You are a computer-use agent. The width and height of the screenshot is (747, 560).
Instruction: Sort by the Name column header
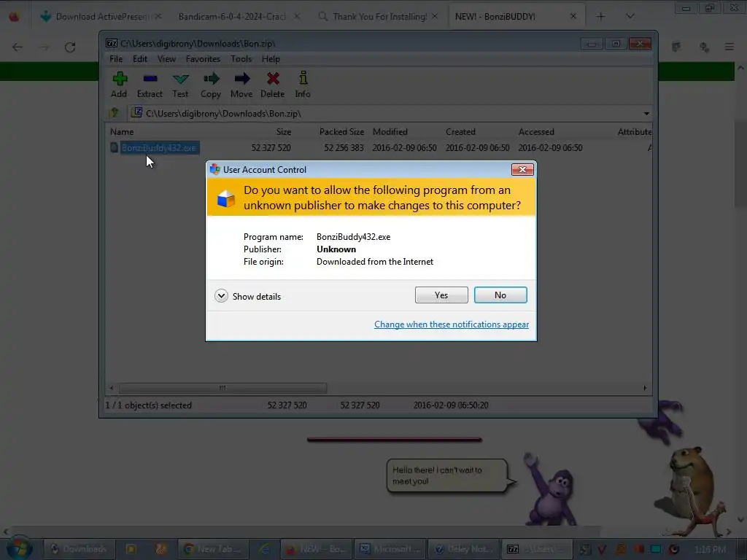122,132
